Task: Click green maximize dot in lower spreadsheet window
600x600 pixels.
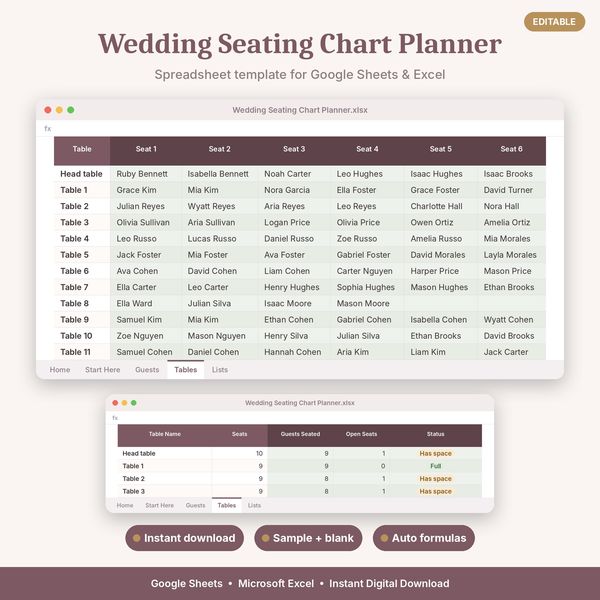Action: pos(134,403)
